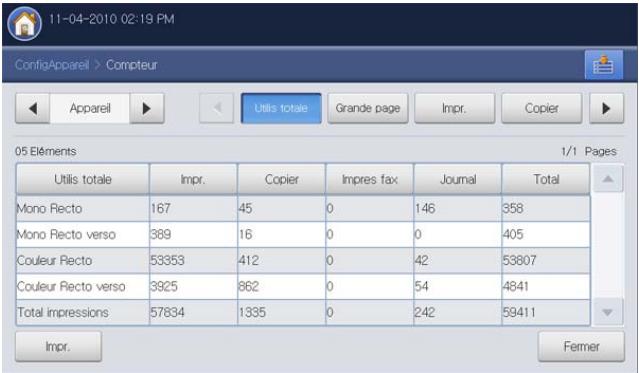Select next device with right arrow near Appareil
This screenshot has width=639, height=373.
(x=147, y=108)
